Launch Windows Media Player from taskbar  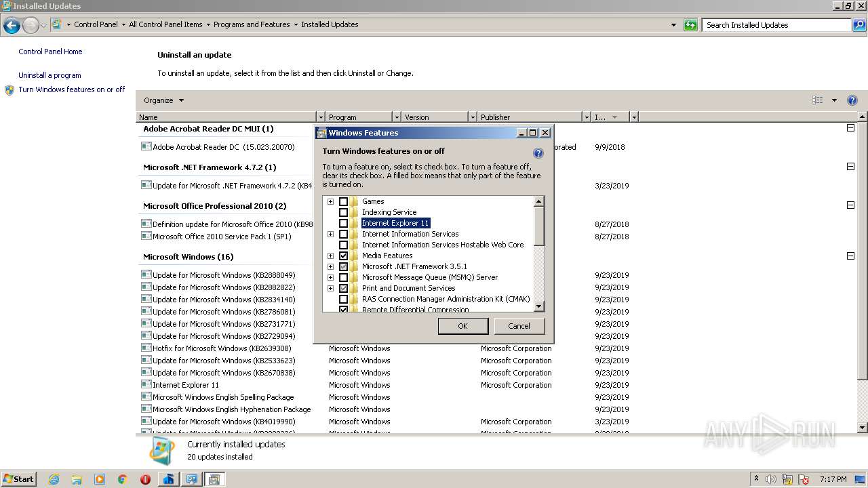[100, 479]
